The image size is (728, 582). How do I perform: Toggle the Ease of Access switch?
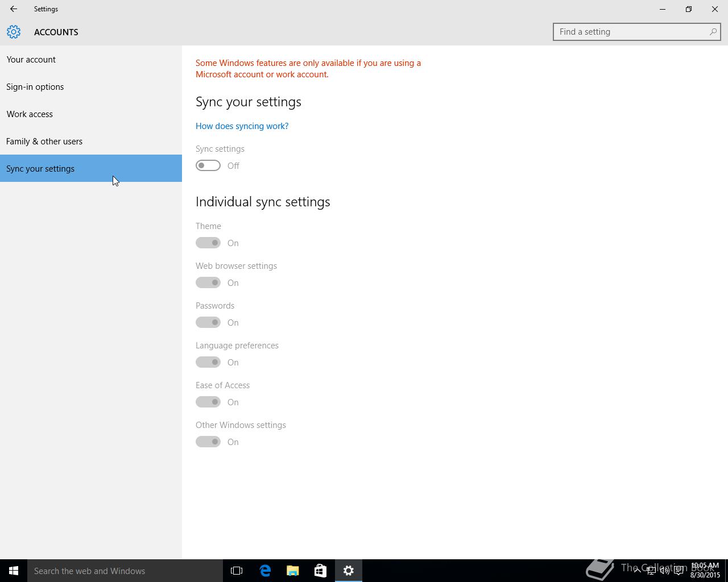(208, 402)
